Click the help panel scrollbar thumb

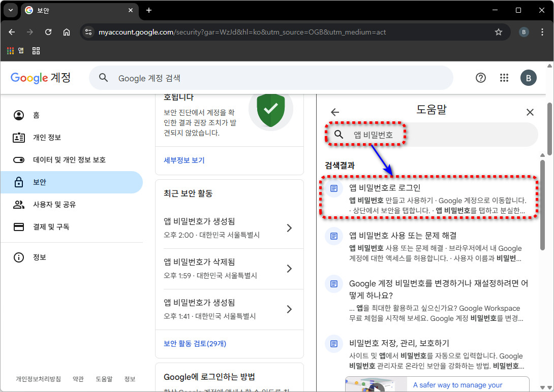pyautogui.click(x=542, y=205)
